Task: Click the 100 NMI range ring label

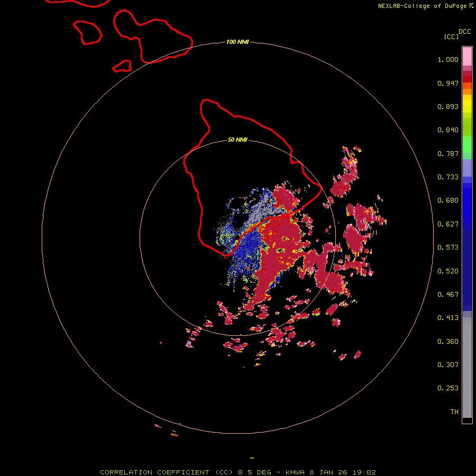Action: [237, 42]
